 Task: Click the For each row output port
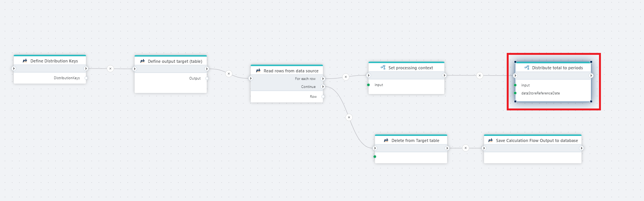[x=323, y=79]
